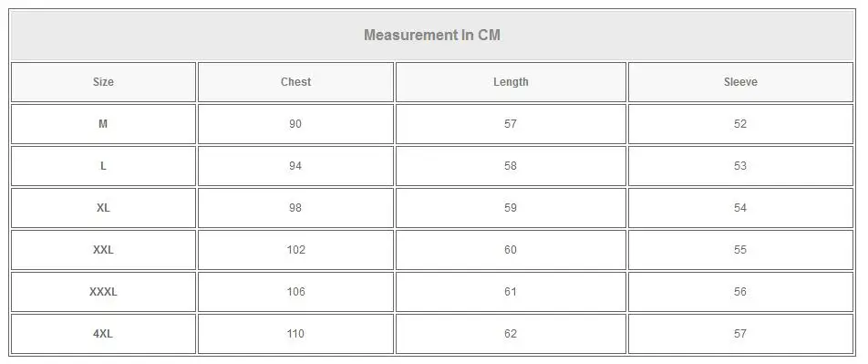This screenshot has height=364, width=868.
Task: Select the Length column header
Action: (x=511, y=82)
